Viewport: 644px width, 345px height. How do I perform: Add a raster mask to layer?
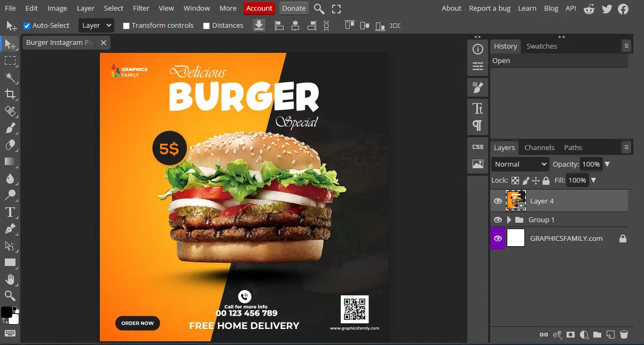point(570,335)
